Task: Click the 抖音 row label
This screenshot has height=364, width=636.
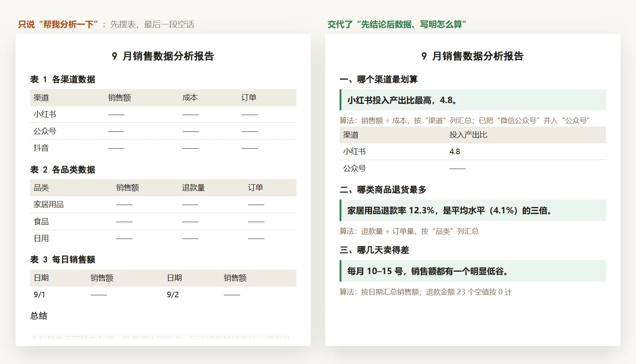Action: pos(41,148)
